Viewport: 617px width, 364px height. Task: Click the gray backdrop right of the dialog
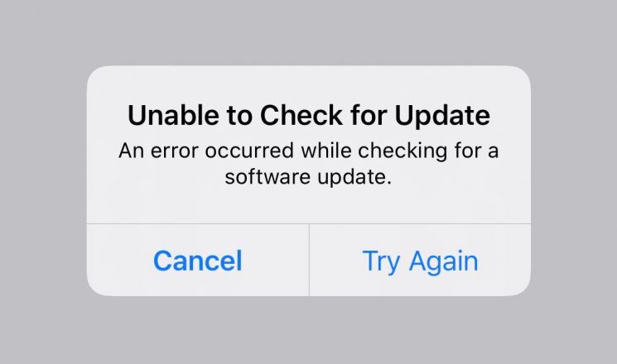click(574, 182)
